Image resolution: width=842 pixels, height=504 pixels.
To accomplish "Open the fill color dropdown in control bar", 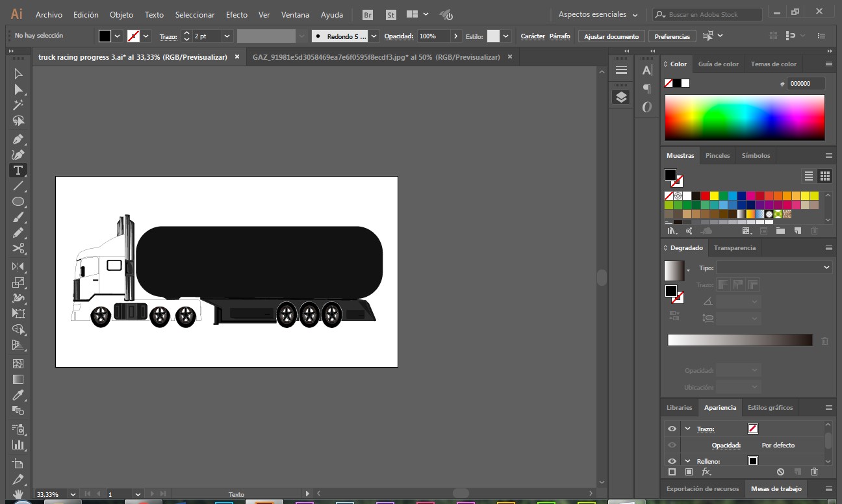I will [117, 36].
